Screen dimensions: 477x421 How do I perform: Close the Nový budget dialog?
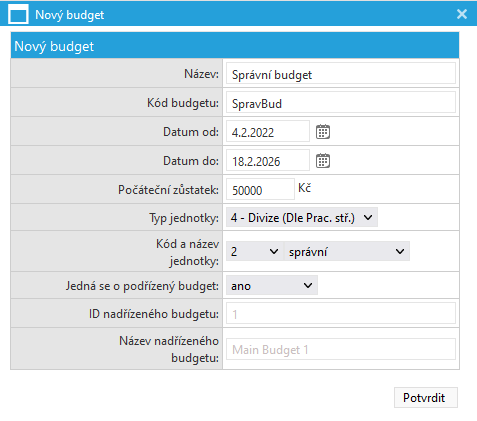tap(462, 14)
